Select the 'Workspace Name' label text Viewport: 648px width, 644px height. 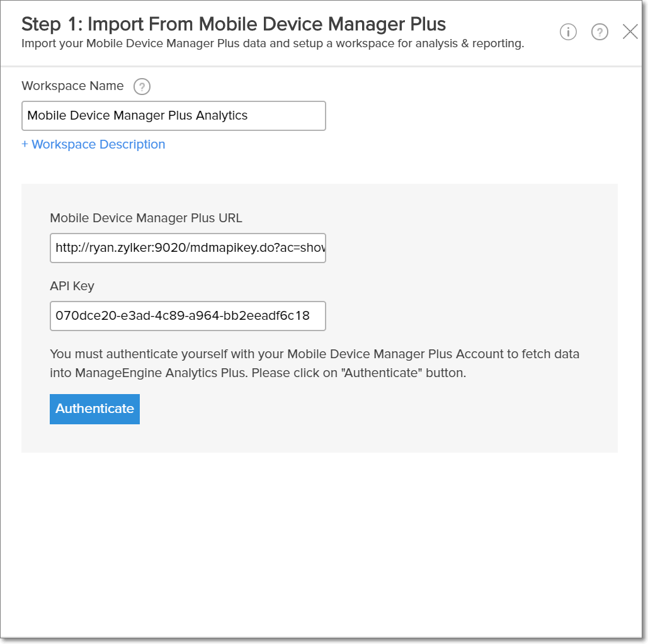pos(73,86)
